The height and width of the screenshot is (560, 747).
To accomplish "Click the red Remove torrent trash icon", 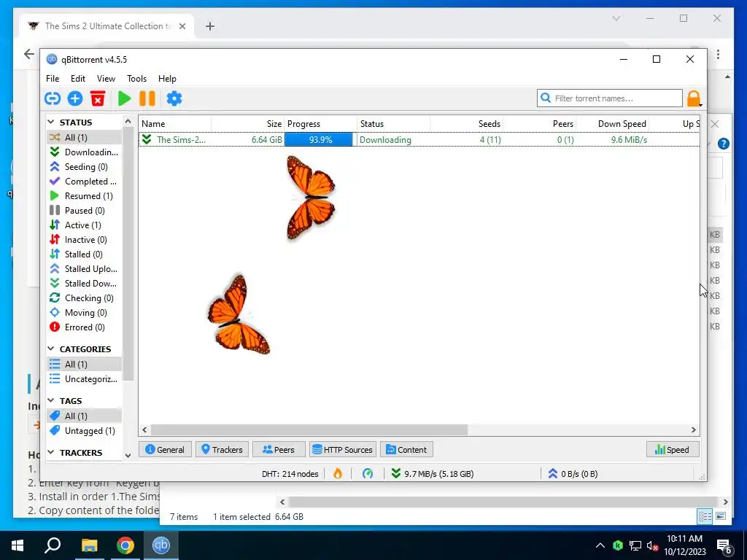I will coord(98,98).
